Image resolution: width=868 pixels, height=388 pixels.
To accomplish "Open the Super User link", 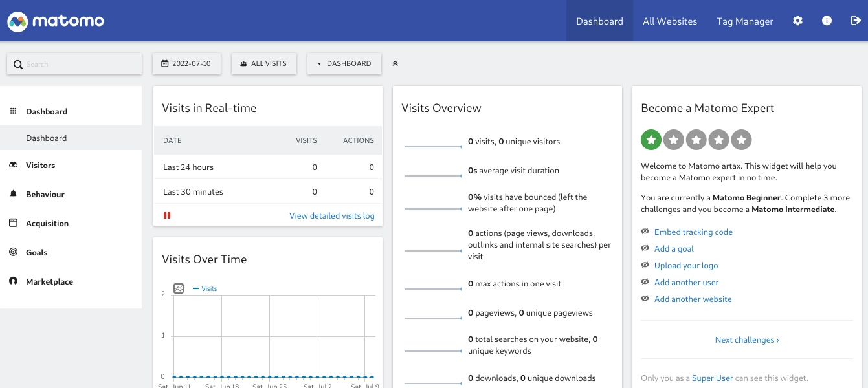I will point(713,378).
